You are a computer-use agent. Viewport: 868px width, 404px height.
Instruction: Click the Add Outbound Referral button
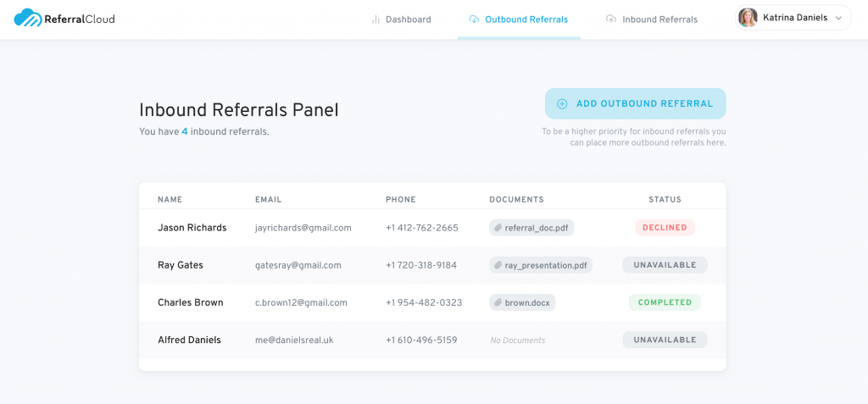point(636,103)
